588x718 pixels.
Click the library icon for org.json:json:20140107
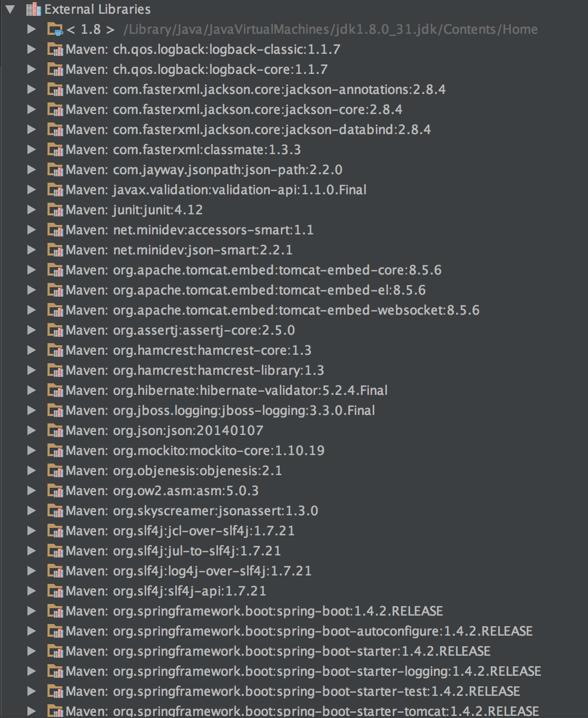click(55, 431)
